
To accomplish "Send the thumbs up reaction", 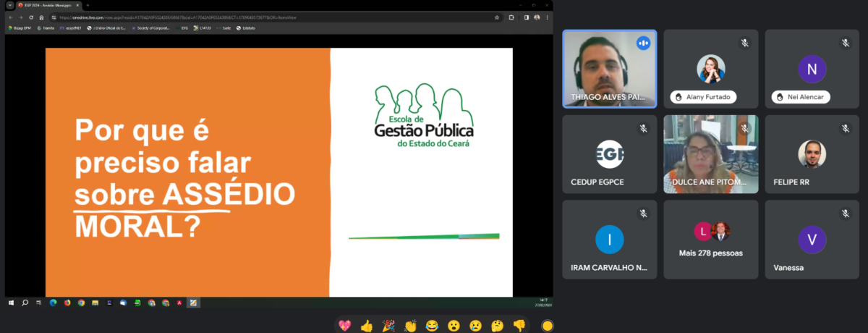I will (367, 326).
